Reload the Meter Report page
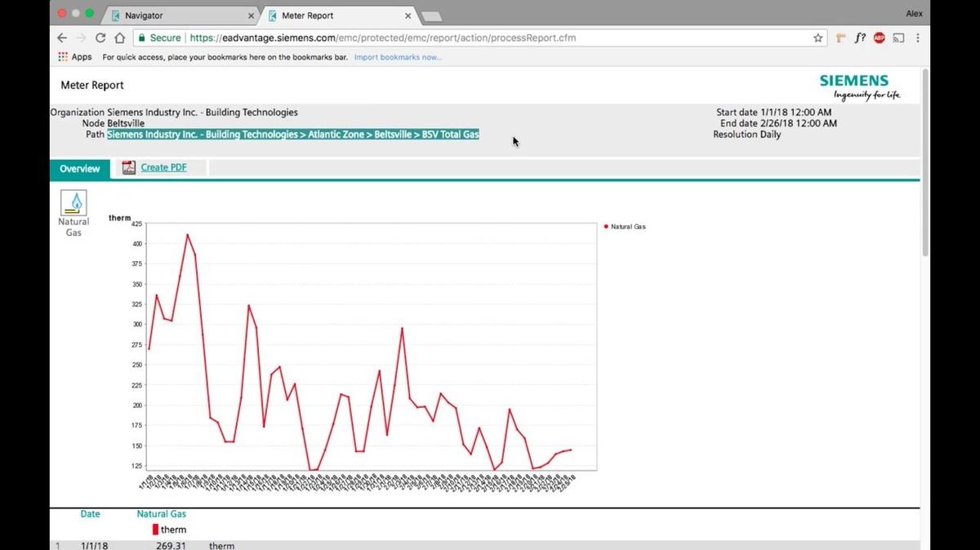Image resolution: width=980 pixels, height=550 pixels. [100, 38]
